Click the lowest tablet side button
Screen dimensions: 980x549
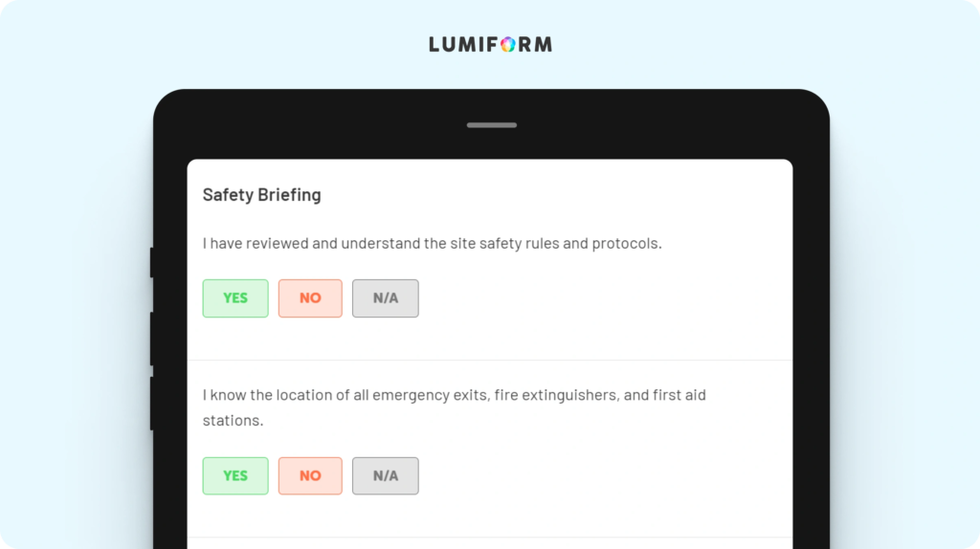[151, 404]
